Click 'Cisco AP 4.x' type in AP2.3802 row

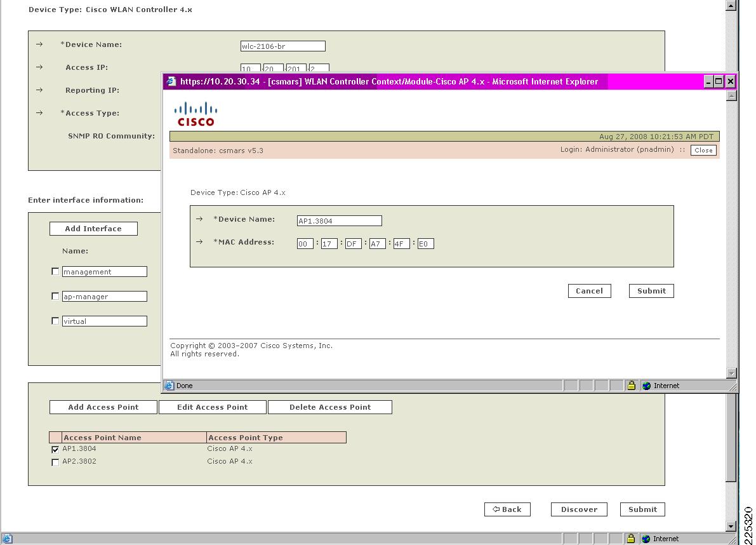click(230, 461)
